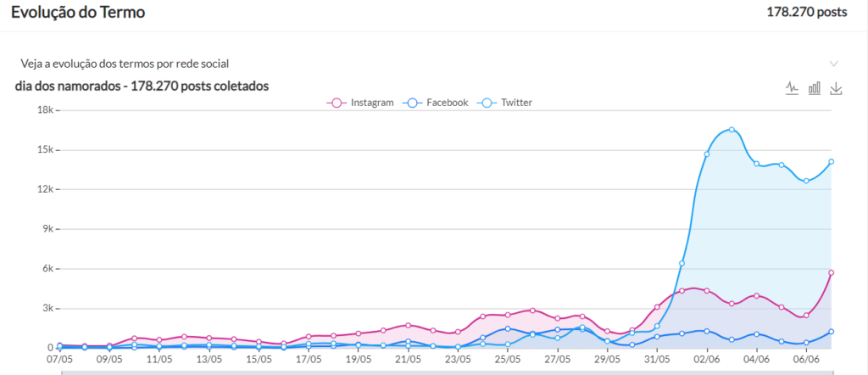Viewport: 868px width, 375px height.
Task: Select the Twitter data point on 02/06
Action: coord(707,154)
